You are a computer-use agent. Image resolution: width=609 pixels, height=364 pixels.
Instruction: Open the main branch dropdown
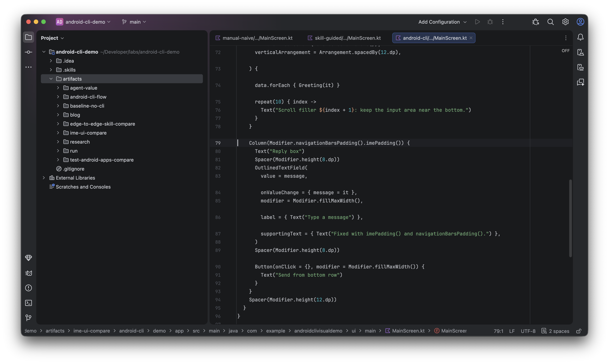click(134, 22)
